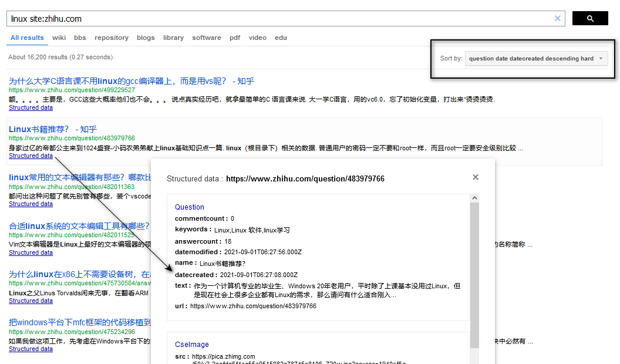
Task: Select the repository tab
Action: (112, 38)
